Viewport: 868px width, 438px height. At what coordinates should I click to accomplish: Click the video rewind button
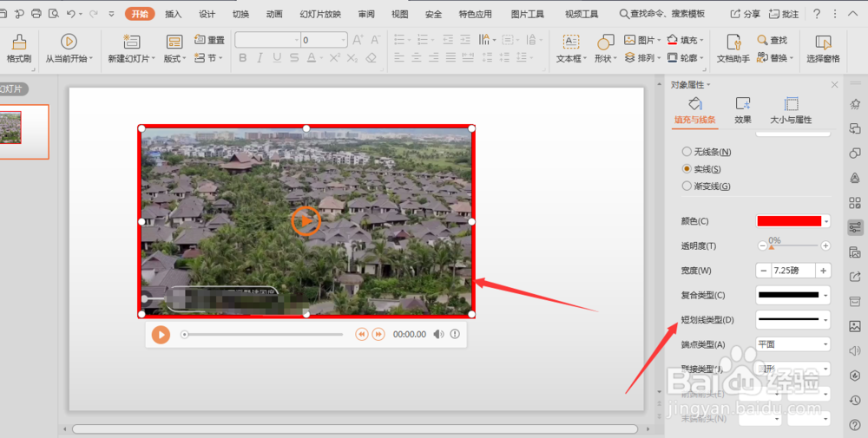pyautogui.click(x=361, y=335)
